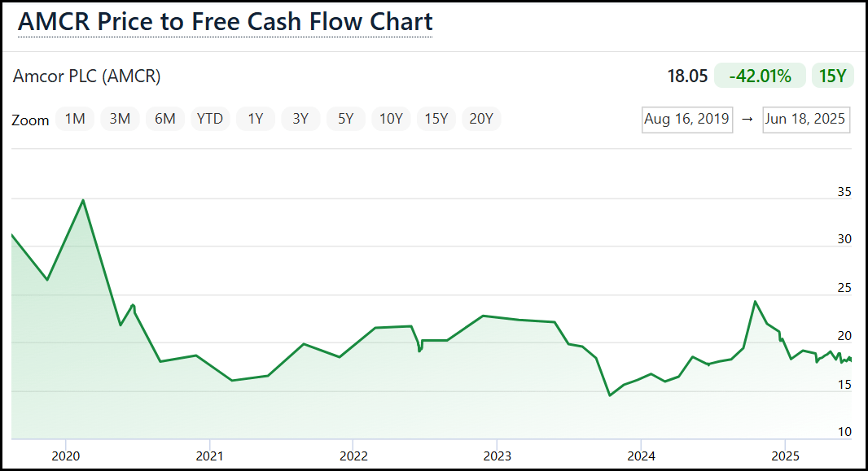868x471 pixels.
Task: Click the late-2023 low point on the chart line
Action: pyautogui.click(x=610, y=395)
